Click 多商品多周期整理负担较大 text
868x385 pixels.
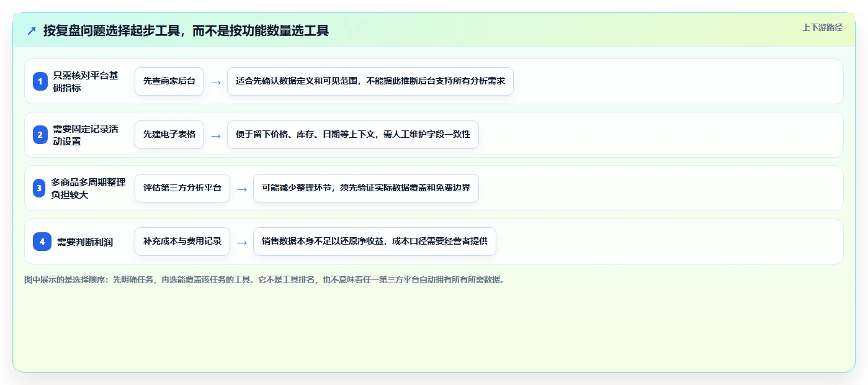tap(88, 188)
